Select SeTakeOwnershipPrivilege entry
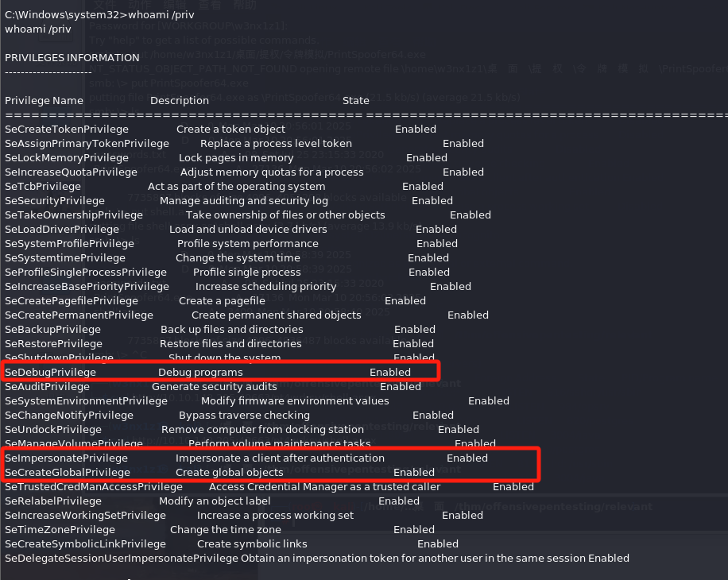Viewport: 728px width, 580px height. click(74, 215)
